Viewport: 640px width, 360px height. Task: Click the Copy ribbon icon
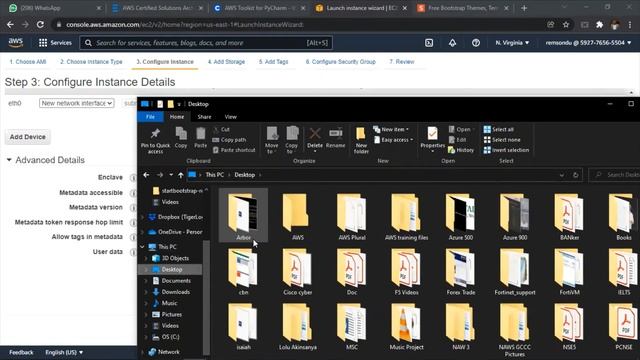click(181, 138)
